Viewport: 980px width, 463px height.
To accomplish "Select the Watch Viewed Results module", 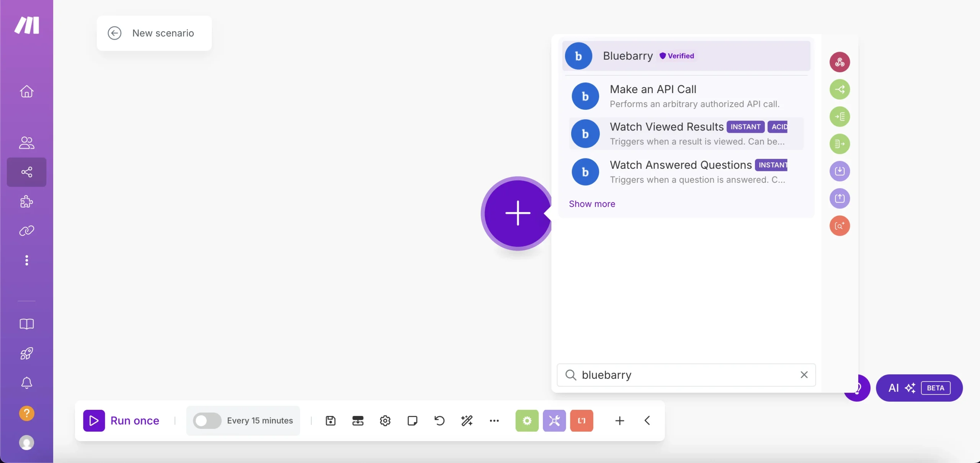I will [686, 134].
